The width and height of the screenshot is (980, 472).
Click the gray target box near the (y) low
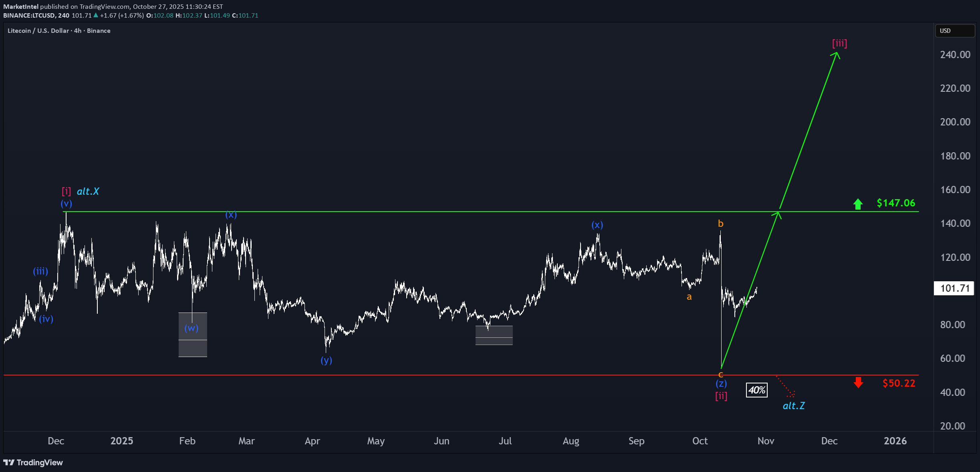(494, 335)
